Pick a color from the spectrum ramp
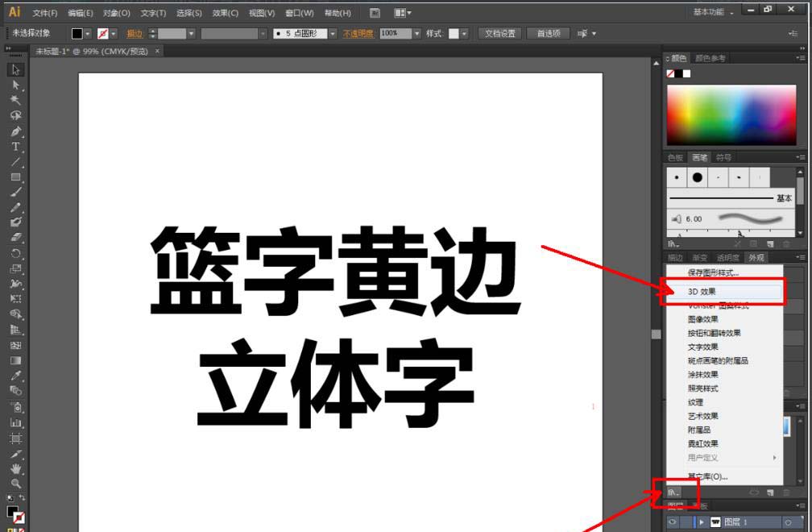The image size is (812, 532). [731, 115]
